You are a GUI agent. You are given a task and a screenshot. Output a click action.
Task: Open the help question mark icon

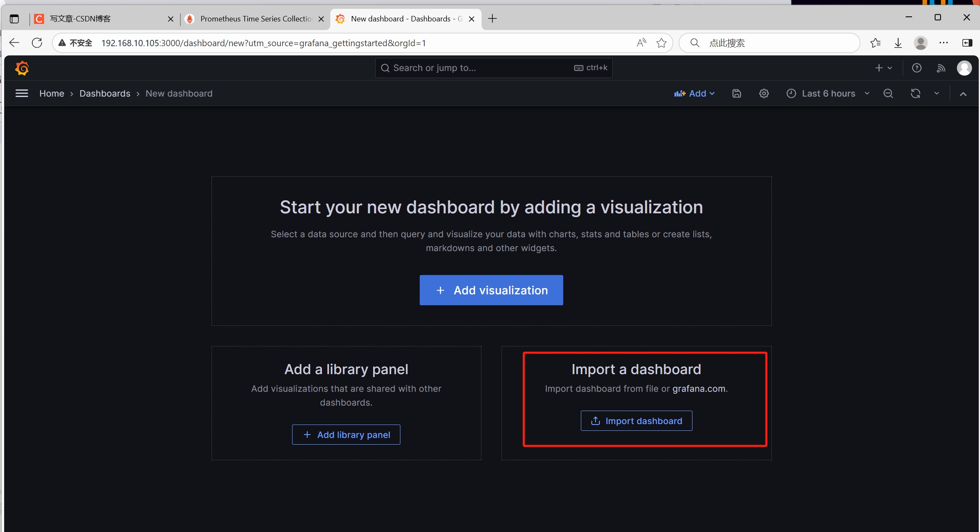pyautogui.click(x=917, y=68)
